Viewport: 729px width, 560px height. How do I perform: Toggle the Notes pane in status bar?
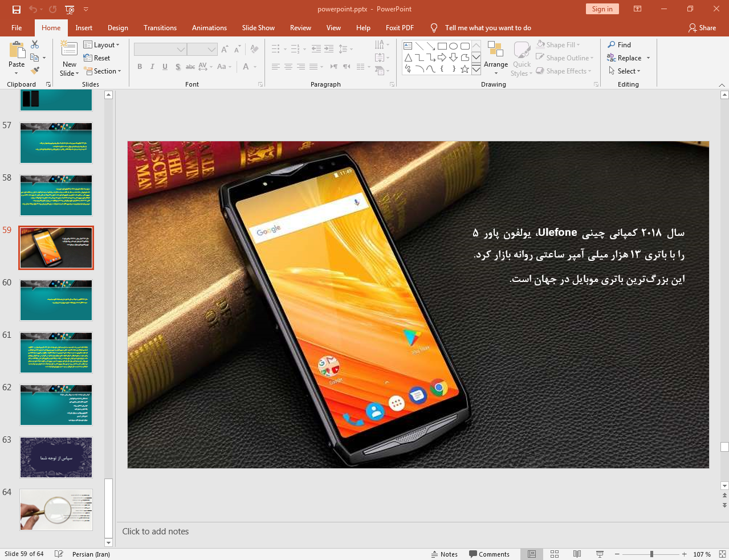(445, 554)
